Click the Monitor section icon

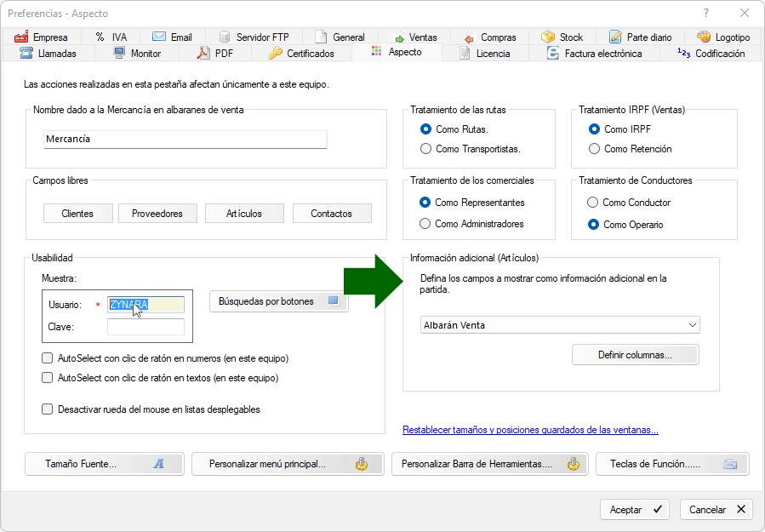(117, 53)
